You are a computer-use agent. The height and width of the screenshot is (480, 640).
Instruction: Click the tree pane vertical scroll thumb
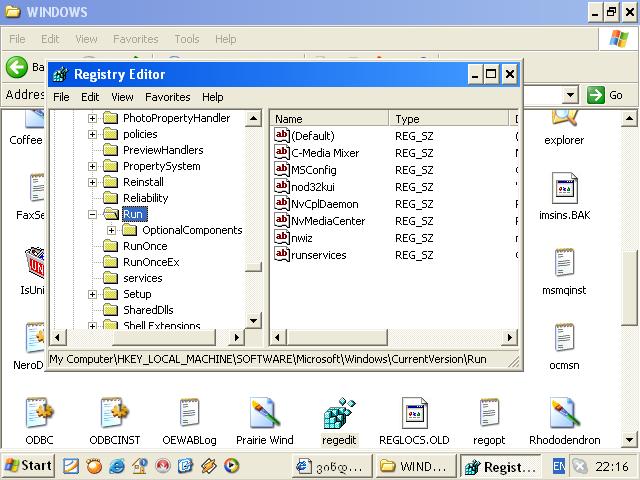pos(253,267)
